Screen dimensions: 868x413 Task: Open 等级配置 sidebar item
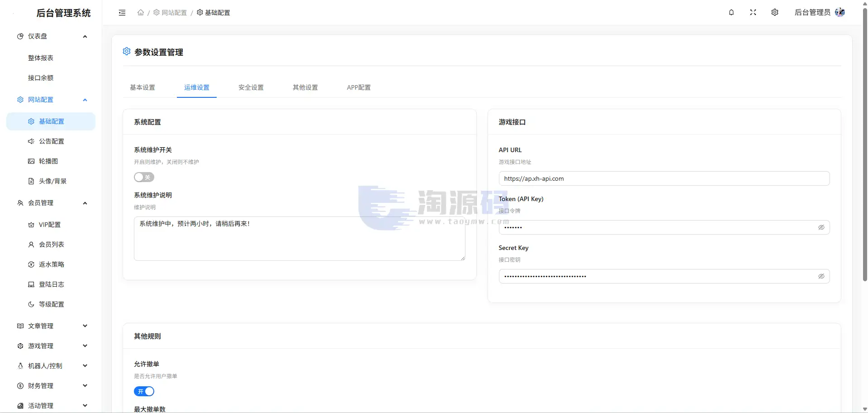[x=51, y=304]
